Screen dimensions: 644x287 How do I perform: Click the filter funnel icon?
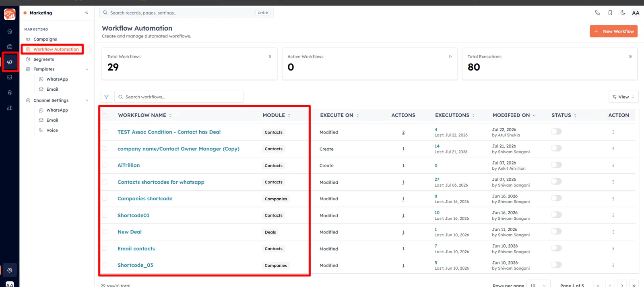tap(106, 97)
